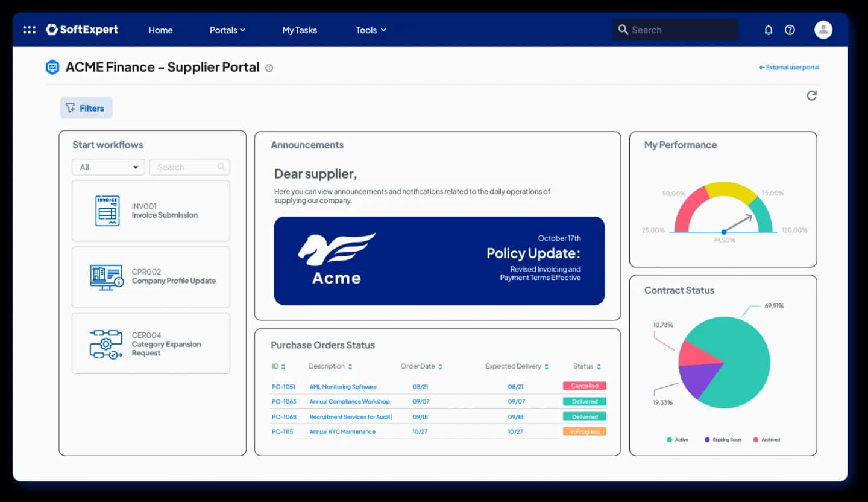868x502 pixels.
Task: Open the workflow type dropdown showing All
Action: (x=108, y=167)
